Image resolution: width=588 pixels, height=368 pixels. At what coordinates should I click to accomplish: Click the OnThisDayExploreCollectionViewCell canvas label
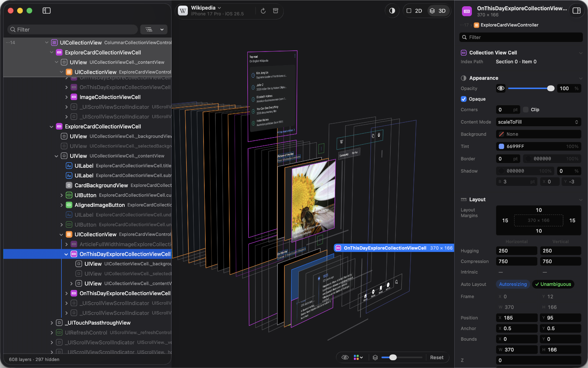point(394,248)
